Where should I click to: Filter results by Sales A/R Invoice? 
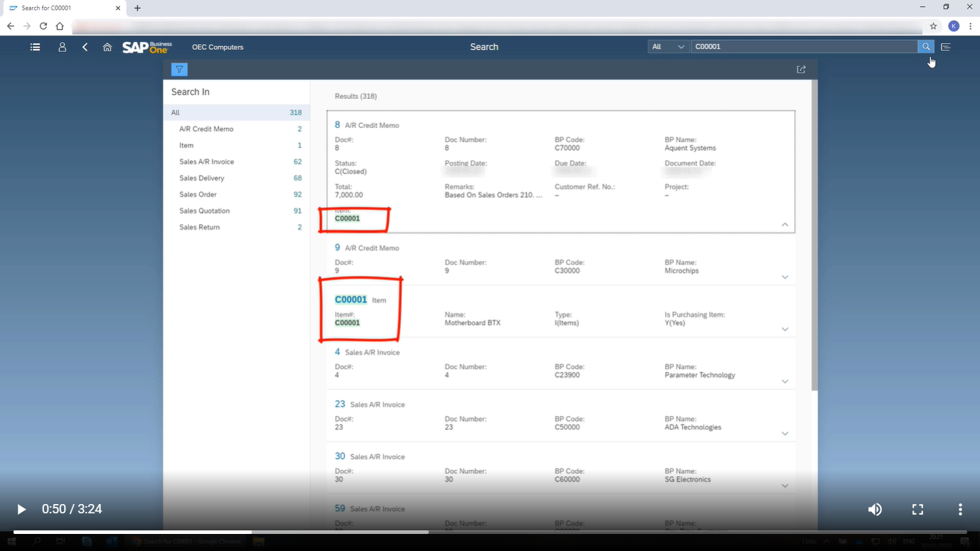click(236, 161)
